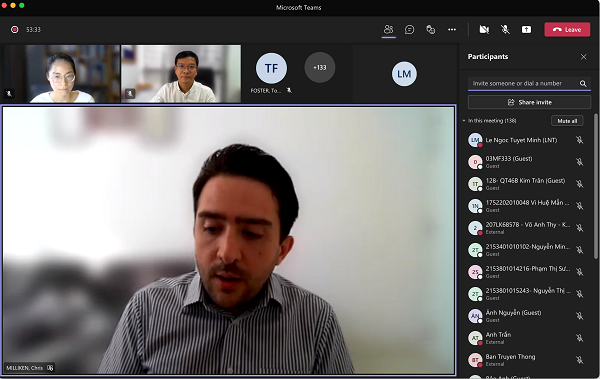Toggle the microphone mute button
600x379 pixels.
pos(505,29)
